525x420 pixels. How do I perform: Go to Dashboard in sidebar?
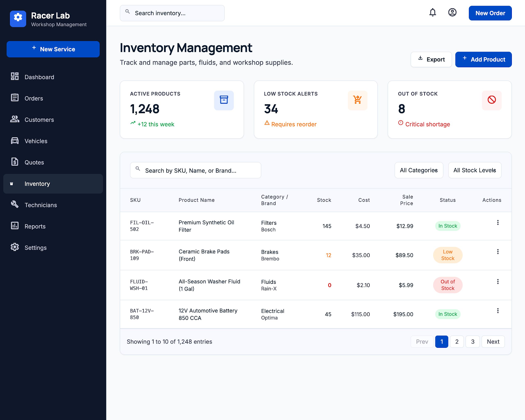pyautogui.click(x=53, y=77)
